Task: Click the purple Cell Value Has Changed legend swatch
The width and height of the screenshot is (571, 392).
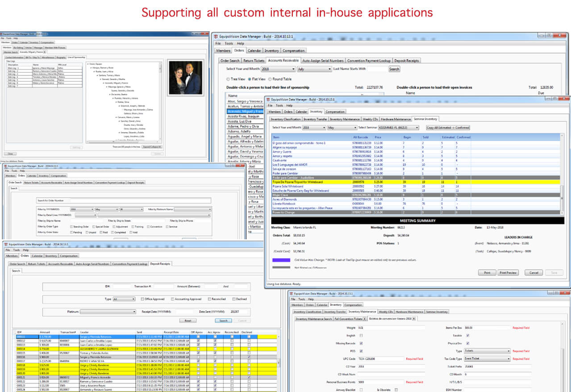Action: pyautogui.click(x=282, y=259)
